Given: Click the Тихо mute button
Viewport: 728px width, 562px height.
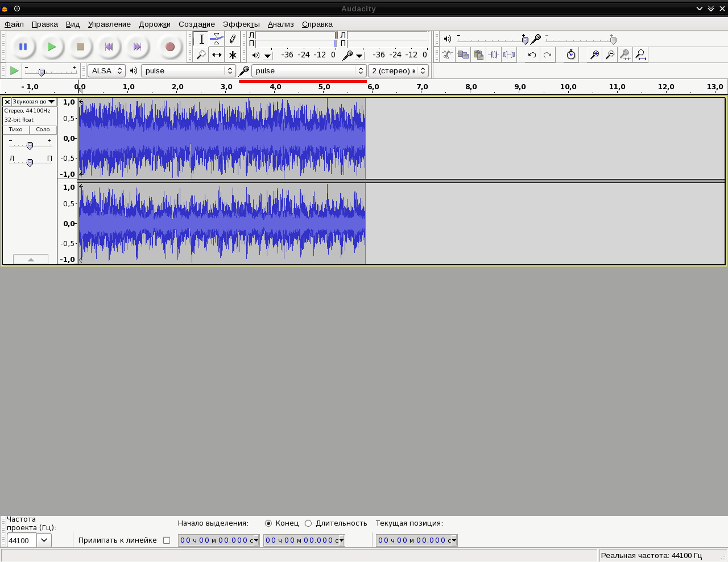Looking at the screenshot, I should (16, 130).
